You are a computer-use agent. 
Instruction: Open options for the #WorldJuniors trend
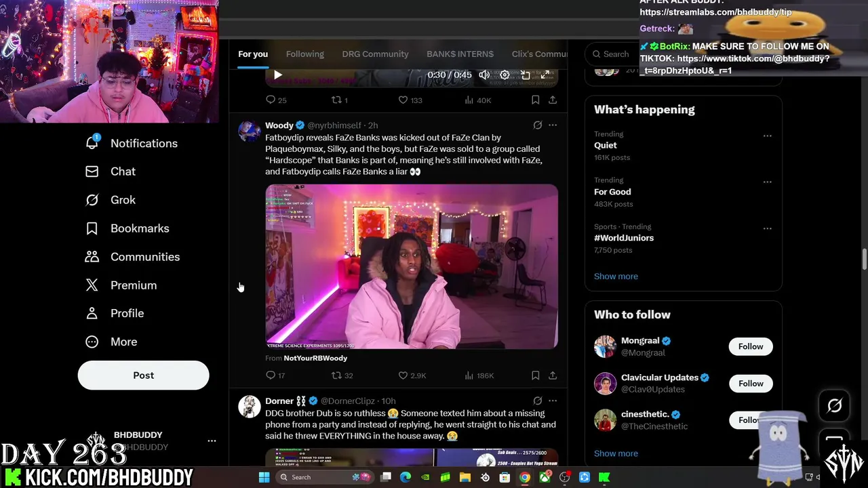[767, 228]
